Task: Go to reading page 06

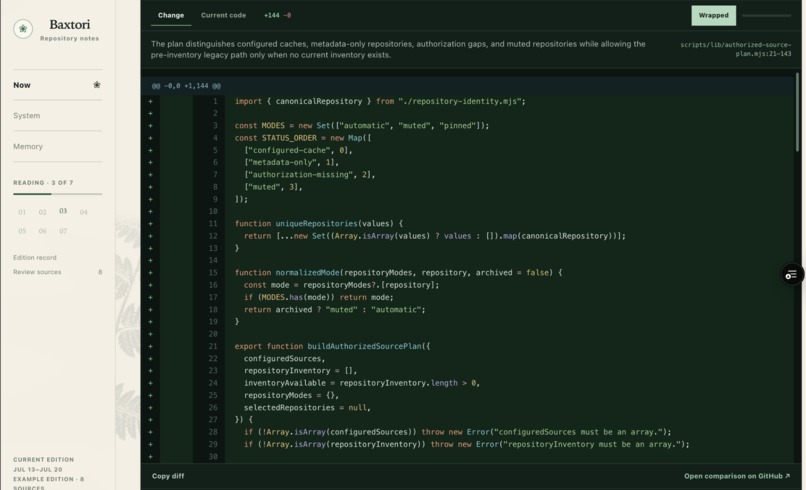Action: [x=43, y=231]
